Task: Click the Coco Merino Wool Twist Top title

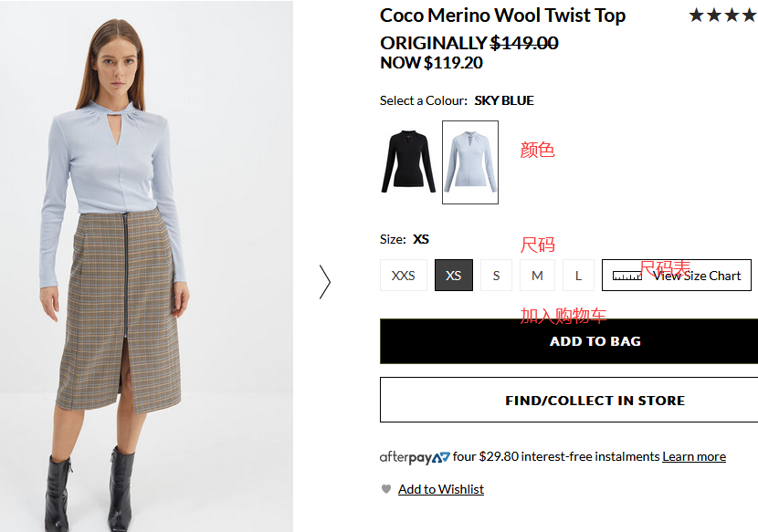Action: coord(502,16)
